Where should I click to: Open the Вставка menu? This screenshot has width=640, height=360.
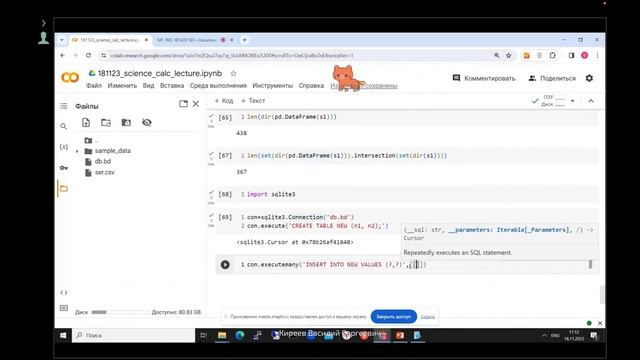(x=172, y=86)
